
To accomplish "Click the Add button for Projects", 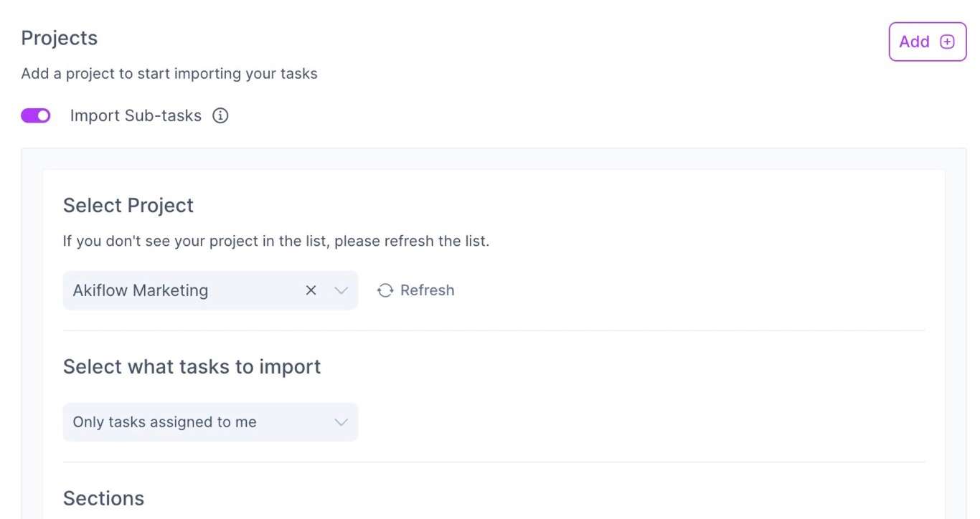I will [928, 42].
